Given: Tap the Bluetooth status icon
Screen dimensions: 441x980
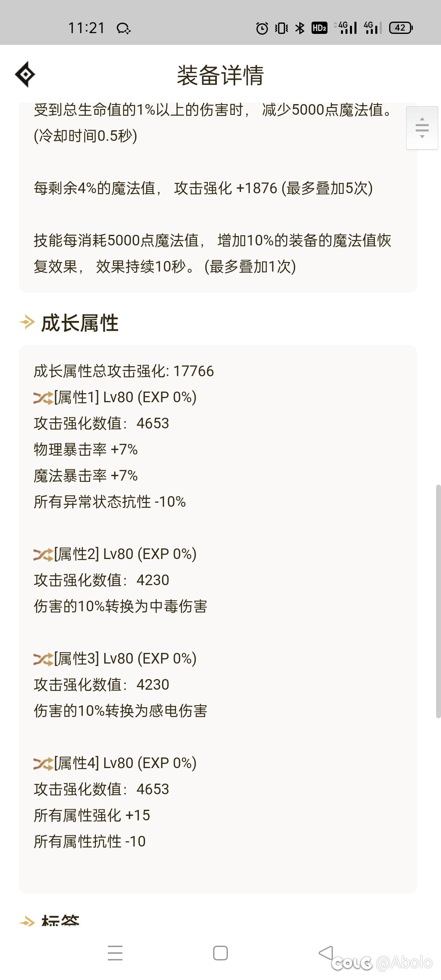Looking at the screenshot, I should [300, 28].
